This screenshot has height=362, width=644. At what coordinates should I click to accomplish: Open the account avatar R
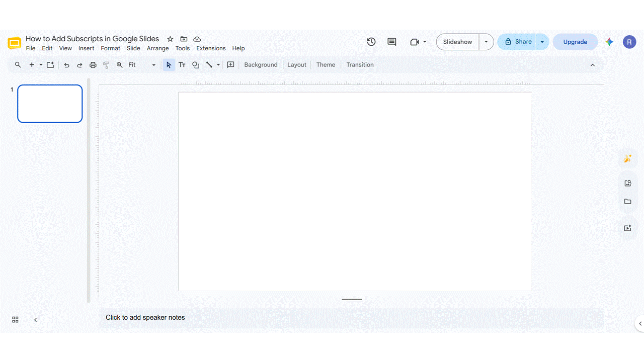(629, 42)
